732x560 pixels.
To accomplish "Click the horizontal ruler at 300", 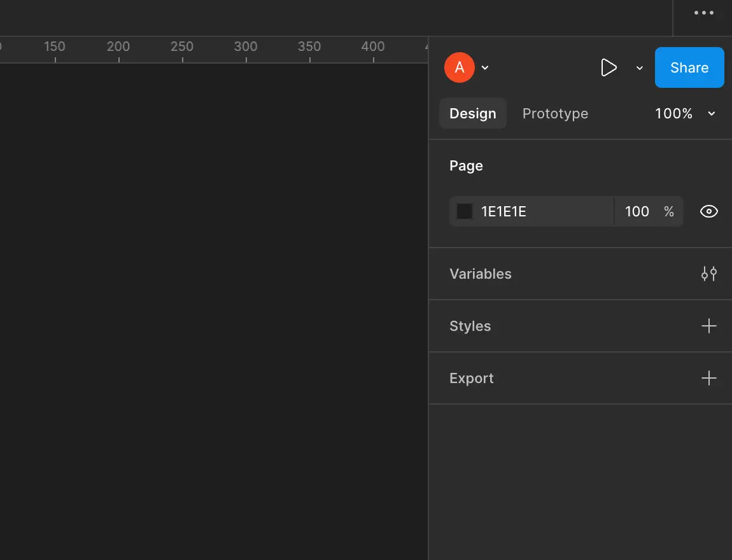I will [x=246, y=50].
